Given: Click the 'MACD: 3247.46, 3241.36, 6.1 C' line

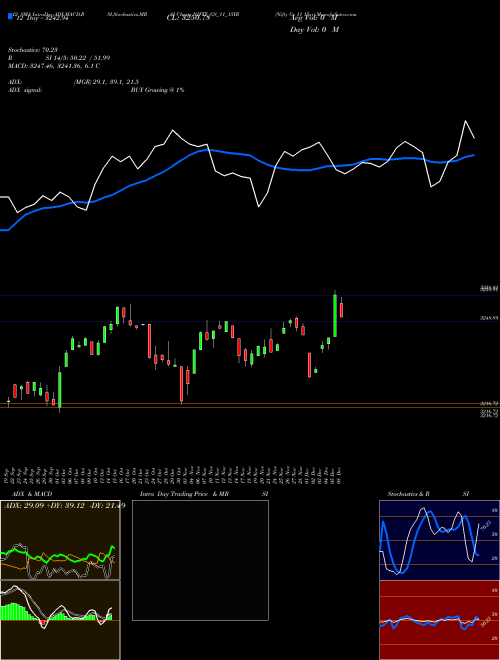Looking at the screenshot, I should (x=54, y=66).
